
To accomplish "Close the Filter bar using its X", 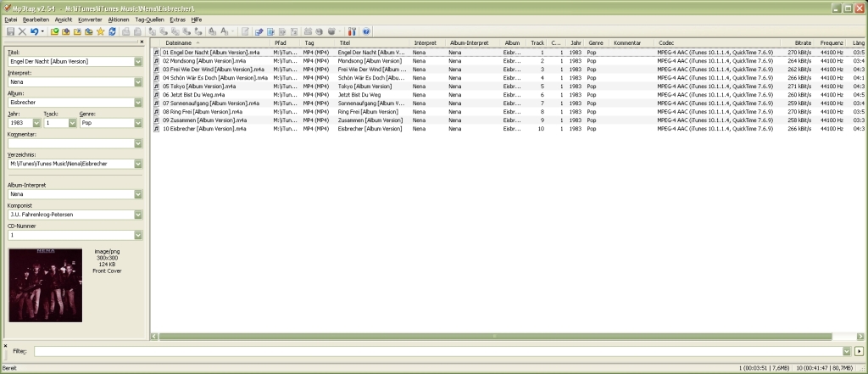I will point(5,345).
